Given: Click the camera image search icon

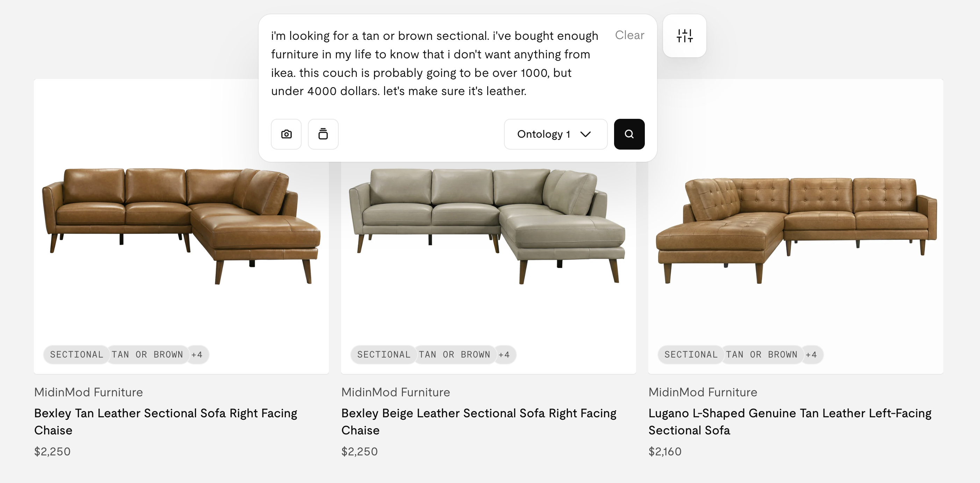Looking at the screenshot, I should 286,134.
